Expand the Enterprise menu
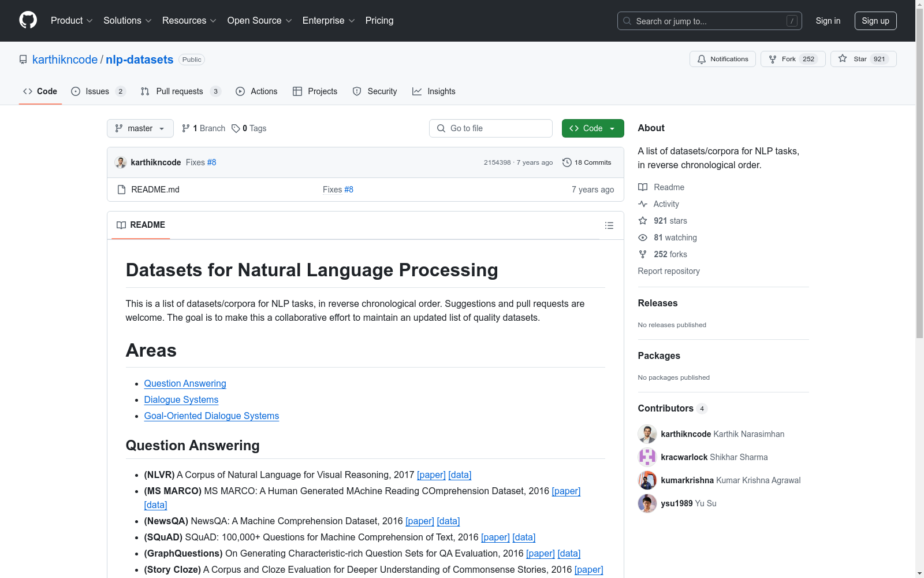The image size is (924, 578). [x=329, y=21]
